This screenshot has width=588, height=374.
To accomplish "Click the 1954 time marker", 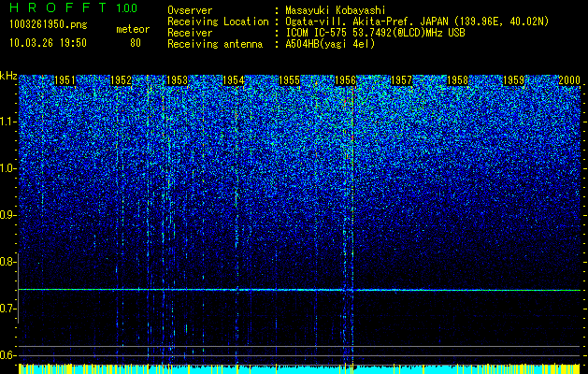I will [x=234, y=80].
